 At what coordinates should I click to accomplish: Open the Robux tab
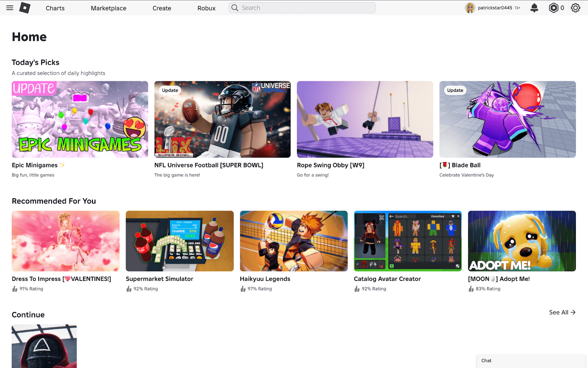point(207,8)
